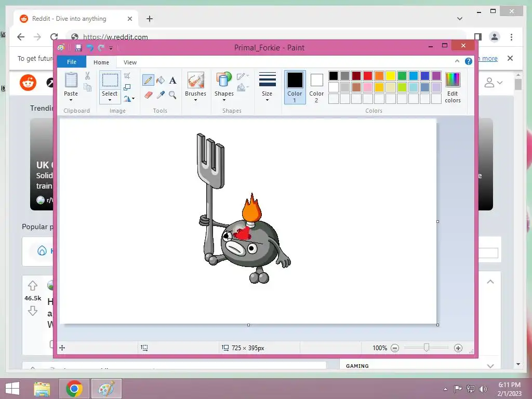Image resolution: width=532 pixels, height=399 pixels.
Task: Click the Reddit logo home icon
Action: coord(28,83)
